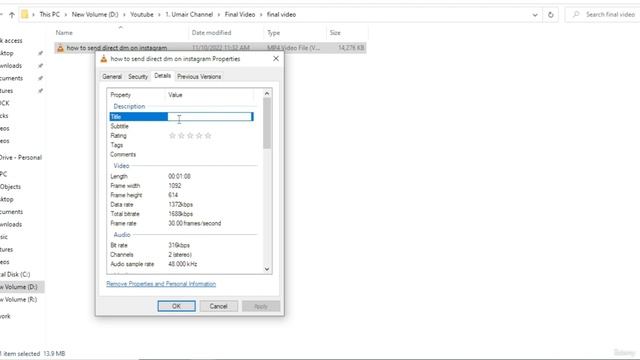Click the Frame rate property row
Image resolution: width=640 pixels, height=360 pixels.
point(182,223)
